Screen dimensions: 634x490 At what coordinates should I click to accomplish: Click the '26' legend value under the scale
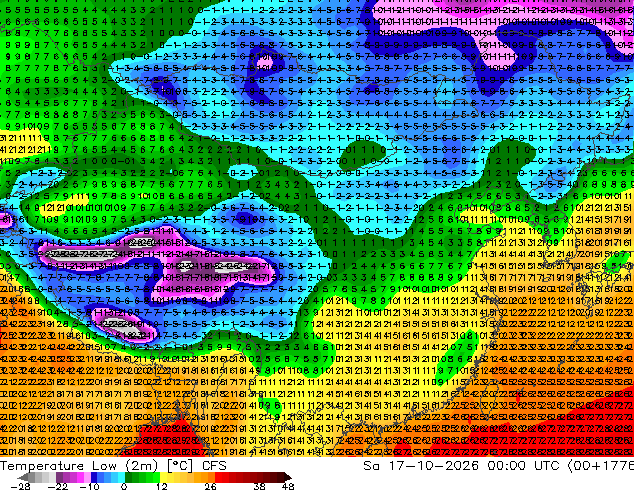coord(210,486)
